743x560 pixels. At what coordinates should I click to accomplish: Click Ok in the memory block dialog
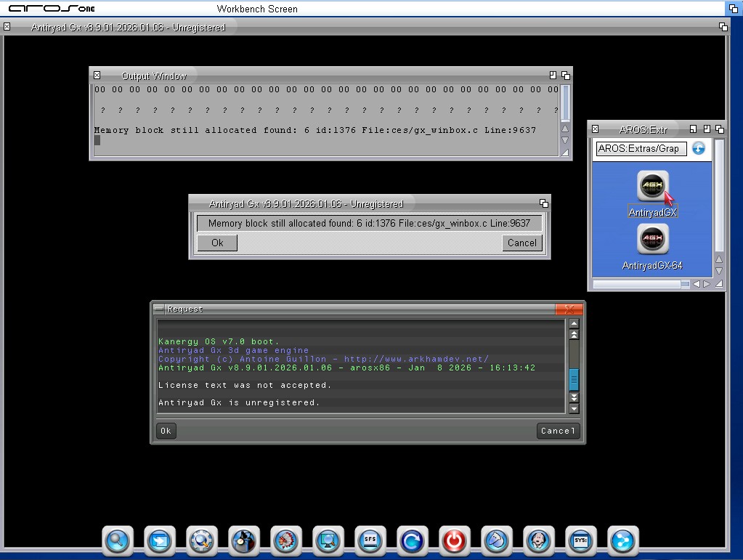[x=217, y=243]
